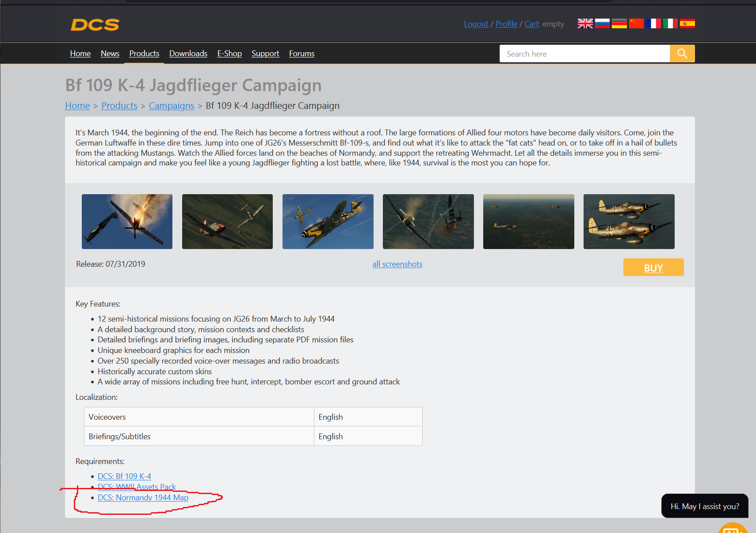This screenshot has width=756, height=533.
Task: Click the Search here input field
Action: coord(584,54)
